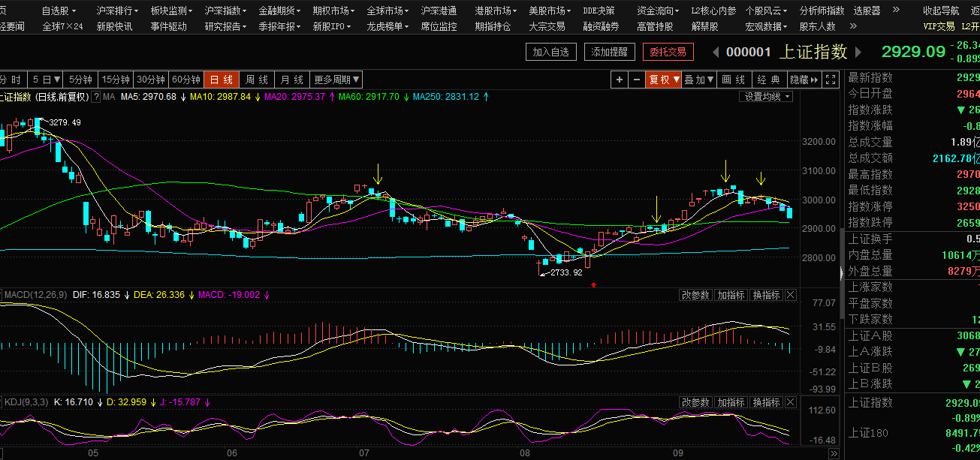Select the 月线 period view
This screenshot has width=980, height=460.
click(x=292, y=80)
